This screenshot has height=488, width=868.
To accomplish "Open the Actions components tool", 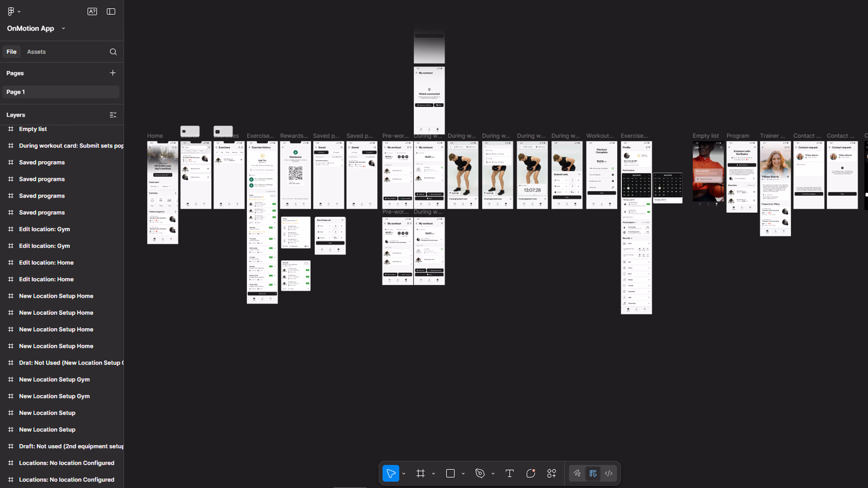I will tap(552, 473).
